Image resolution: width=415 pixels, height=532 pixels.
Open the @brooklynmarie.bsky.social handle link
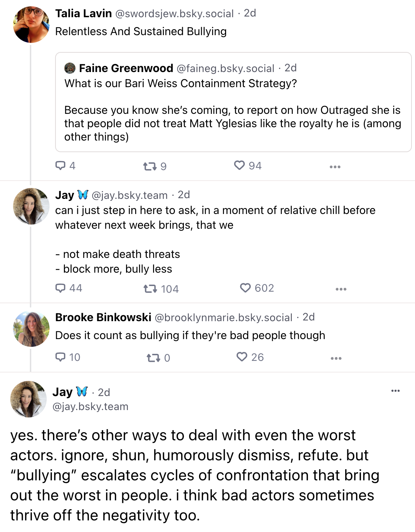(x=223, y=318)
